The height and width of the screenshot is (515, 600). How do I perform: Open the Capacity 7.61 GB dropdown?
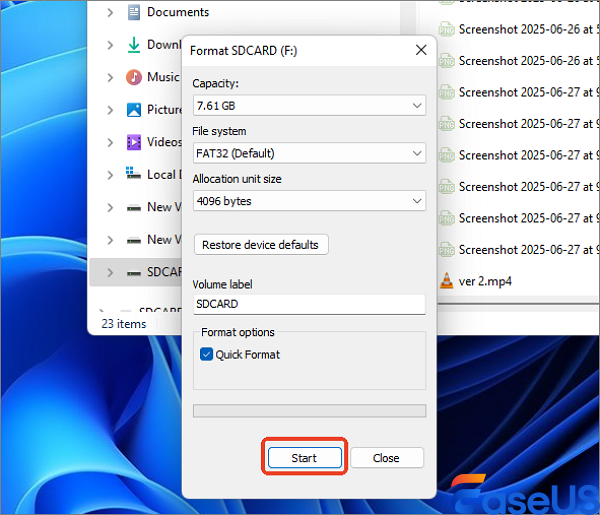(x=309, y=105)
